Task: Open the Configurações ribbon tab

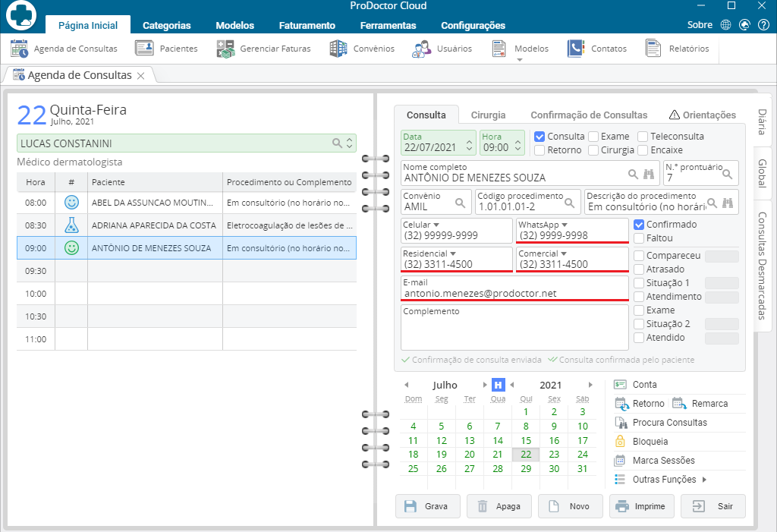Action: (x=473, y=25)
